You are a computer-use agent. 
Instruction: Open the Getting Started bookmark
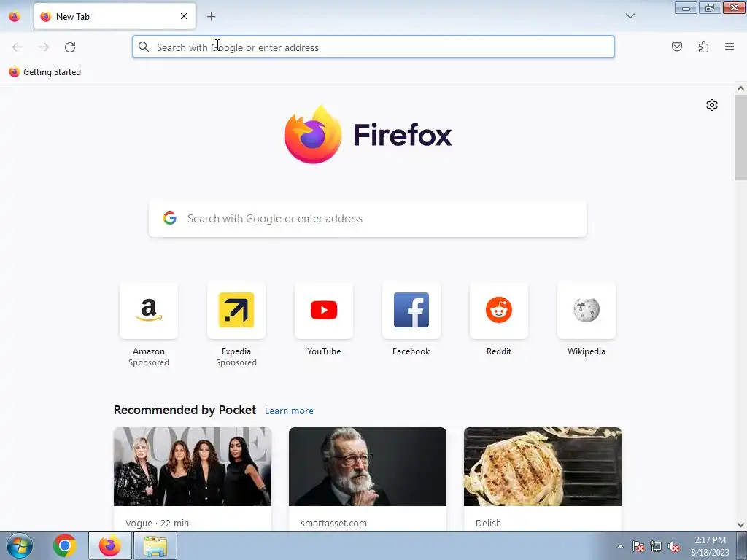click(44, 72)
